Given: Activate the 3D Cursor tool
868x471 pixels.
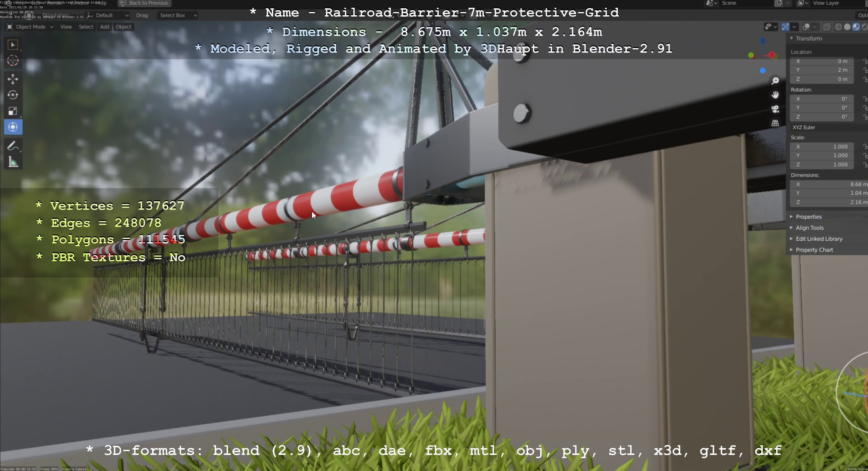Looking at the screenshot, I should (13, 61).
